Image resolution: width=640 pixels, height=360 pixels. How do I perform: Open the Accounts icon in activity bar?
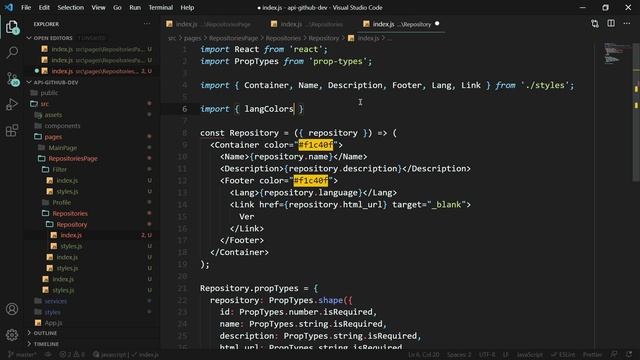(12, 309)
